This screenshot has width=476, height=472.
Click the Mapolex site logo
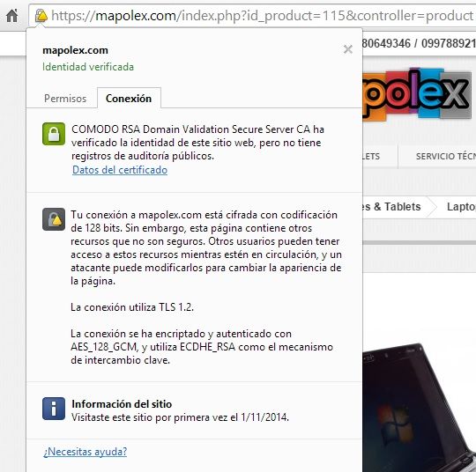[418, 93]
